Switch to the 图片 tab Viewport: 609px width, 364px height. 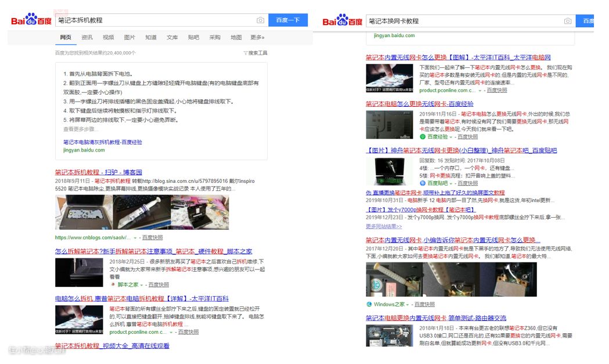pyautogui.click(x=129, y=38)
